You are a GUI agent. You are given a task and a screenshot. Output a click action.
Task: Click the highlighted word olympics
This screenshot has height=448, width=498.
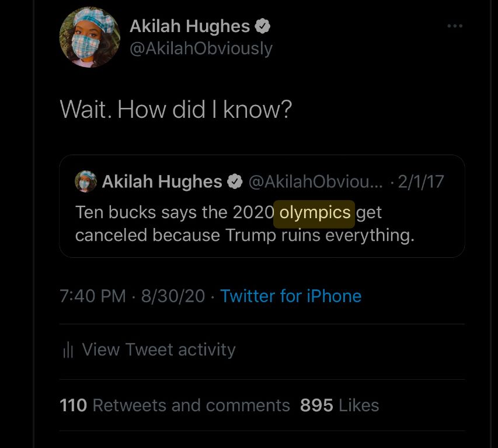pyautogui.click(x=314, y=212)
